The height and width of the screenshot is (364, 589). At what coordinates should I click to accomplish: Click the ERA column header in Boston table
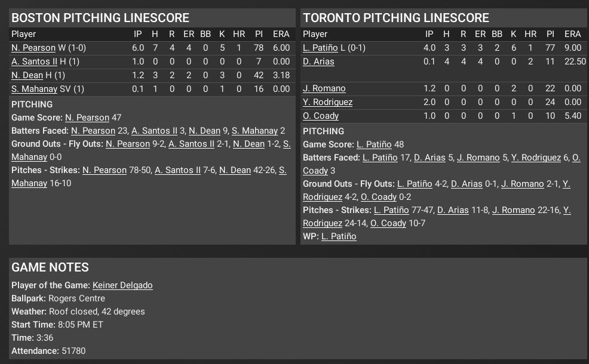tap(281, 34)
